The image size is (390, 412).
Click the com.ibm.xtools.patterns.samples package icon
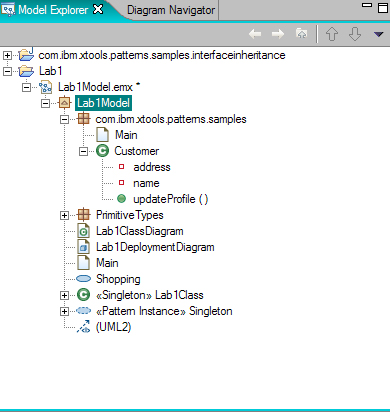point(84,119)
